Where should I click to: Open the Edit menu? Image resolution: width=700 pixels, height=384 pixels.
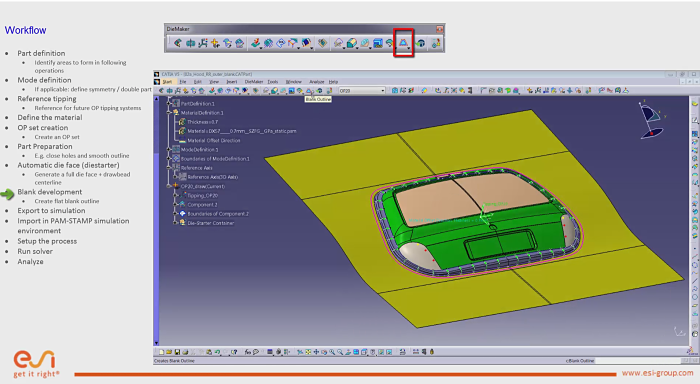pos(198,82)
